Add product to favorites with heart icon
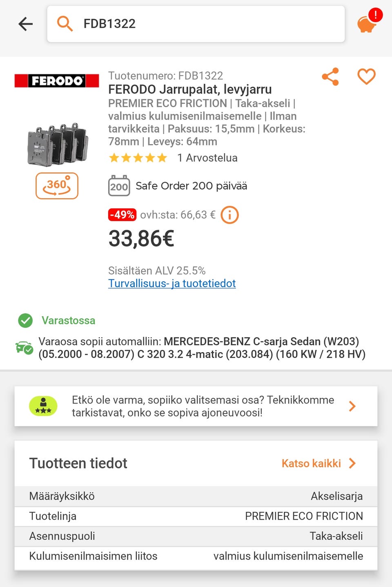Screen dimensions: 392x587 [x=366, y=76]
